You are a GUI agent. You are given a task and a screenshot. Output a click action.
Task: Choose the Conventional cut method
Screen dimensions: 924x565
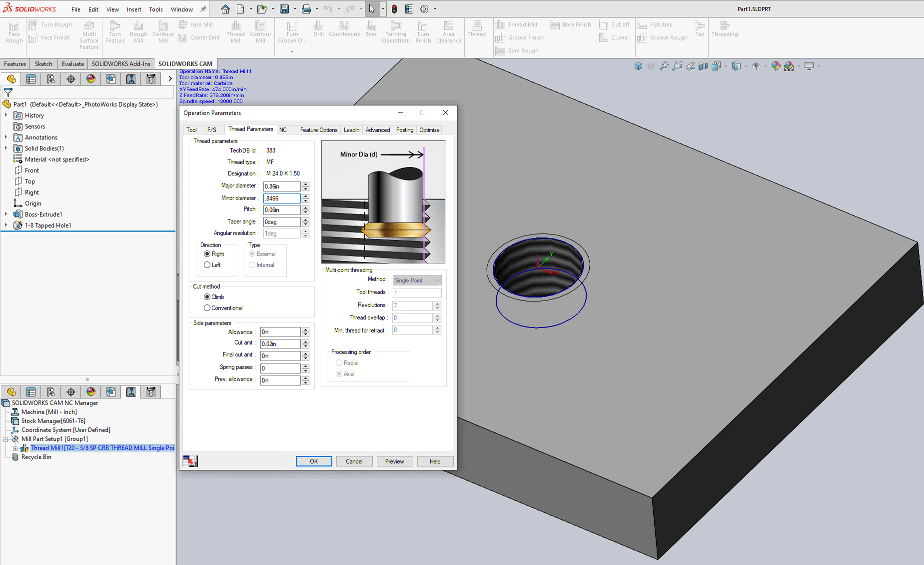pos(207,308)
